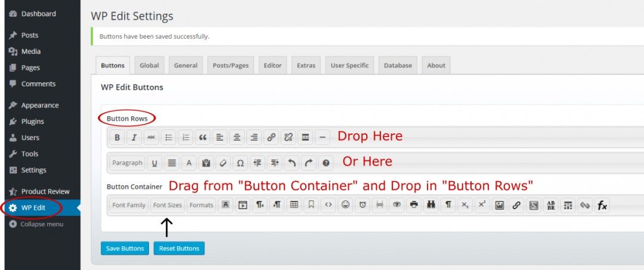The height and width of the screenshot is (270, 644).
Task: Select the Clear formatting eraser button
Action: click(x=223, y=163)
